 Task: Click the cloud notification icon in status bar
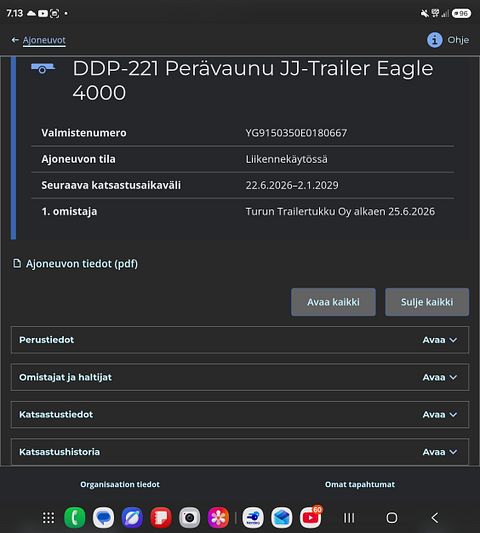pos(31,14)
